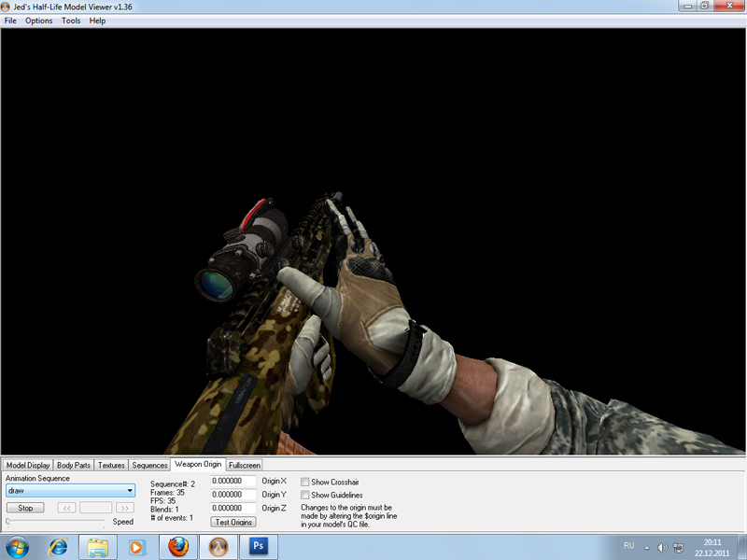This screenshot has height=560, width=747.
Task: Click the '# of events: 1' text
Action: coord(172,518)
